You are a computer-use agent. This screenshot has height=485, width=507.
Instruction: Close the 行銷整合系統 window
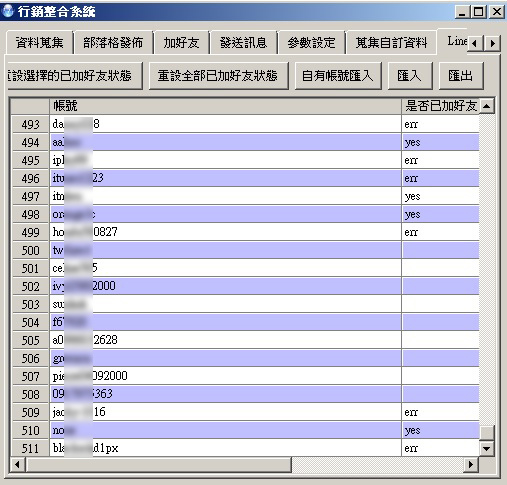click(497, 12)
